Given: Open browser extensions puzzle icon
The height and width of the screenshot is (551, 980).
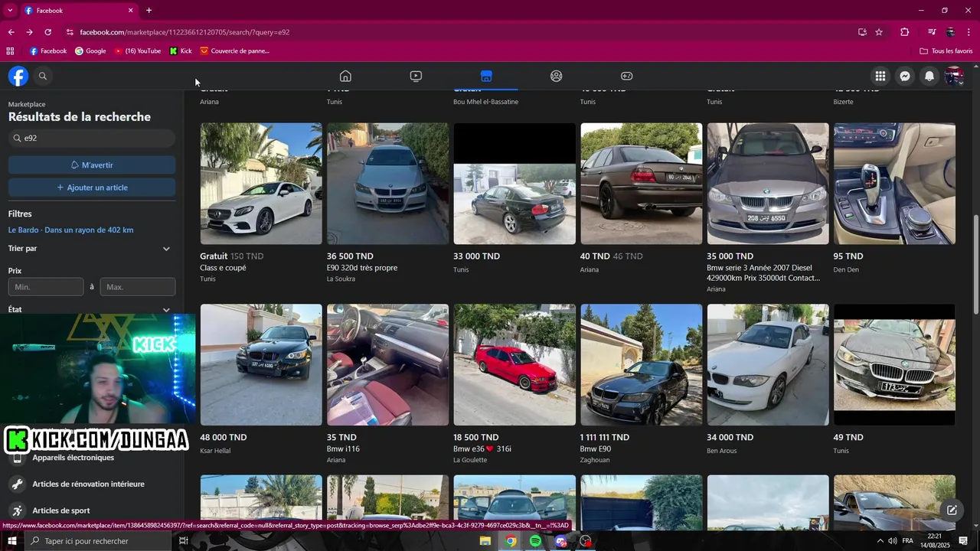Looking at the screenshot, I should click(905, 32).
